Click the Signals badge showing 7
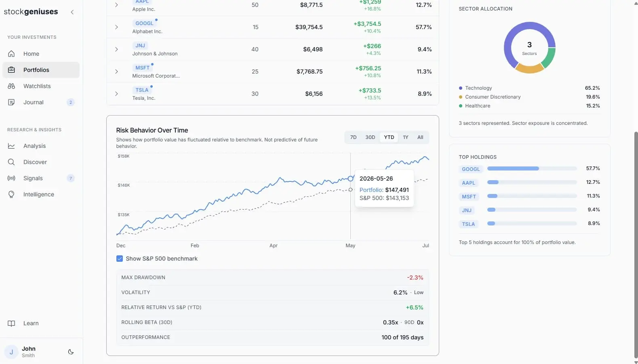638x364 pixels. 71,178
